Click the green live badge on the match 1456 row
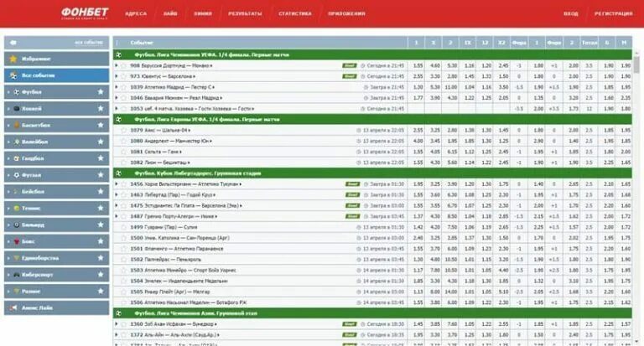The height and width of the screenshot is (346, 644). click(352, 183)
